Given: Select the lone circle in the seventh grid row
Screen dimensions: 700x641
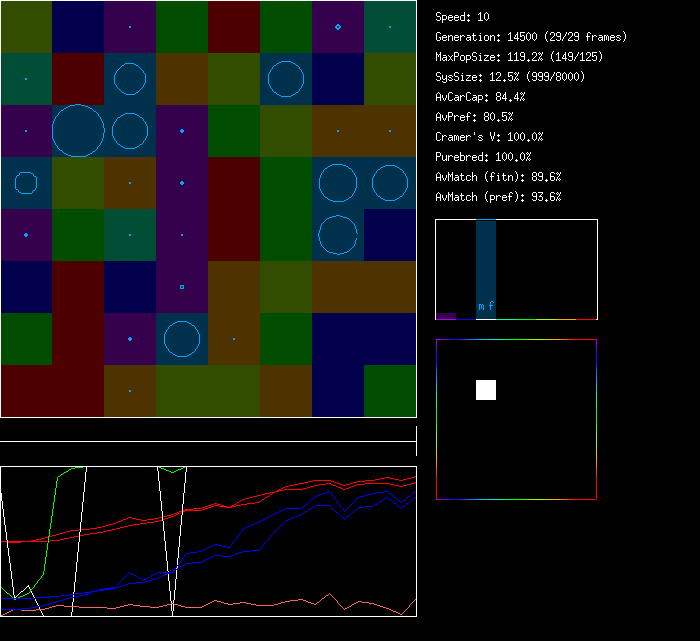Looking at the screenshot, I should pyautogui.click(x=182, y=339).
